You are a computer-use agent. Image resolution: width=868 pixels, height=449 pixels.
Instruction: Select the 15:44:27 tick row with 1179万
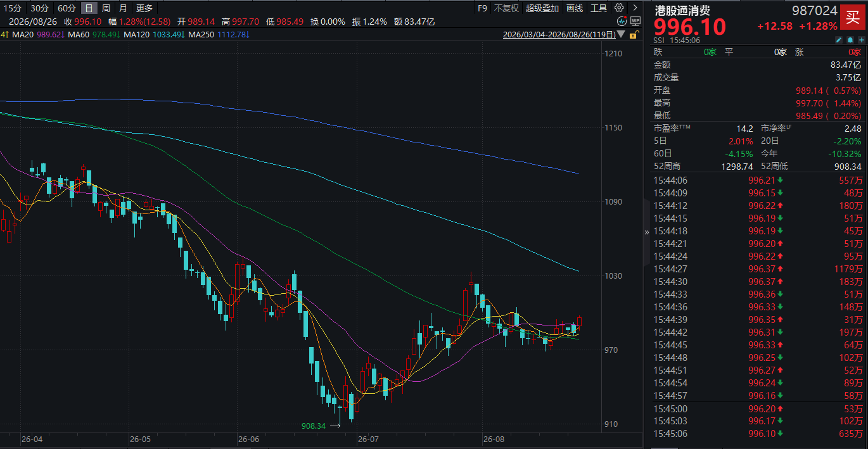[x=758, y=269]
